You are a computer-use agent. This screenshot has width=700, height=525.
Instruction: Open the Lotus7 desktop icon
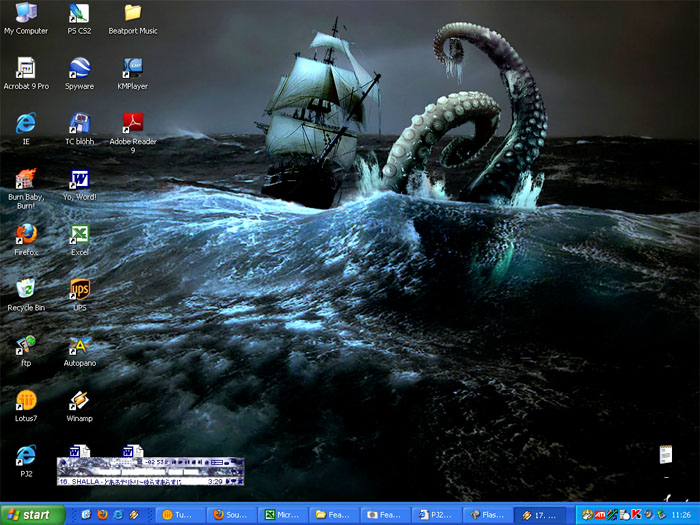[26, 401]
